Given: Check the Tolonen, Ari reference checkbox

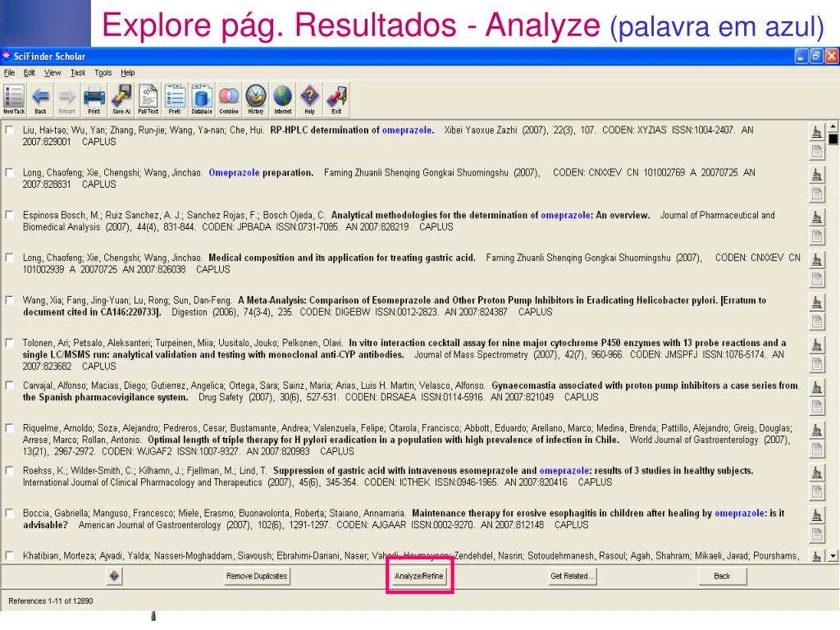Looking at the screenshot, I should [9, 343].
